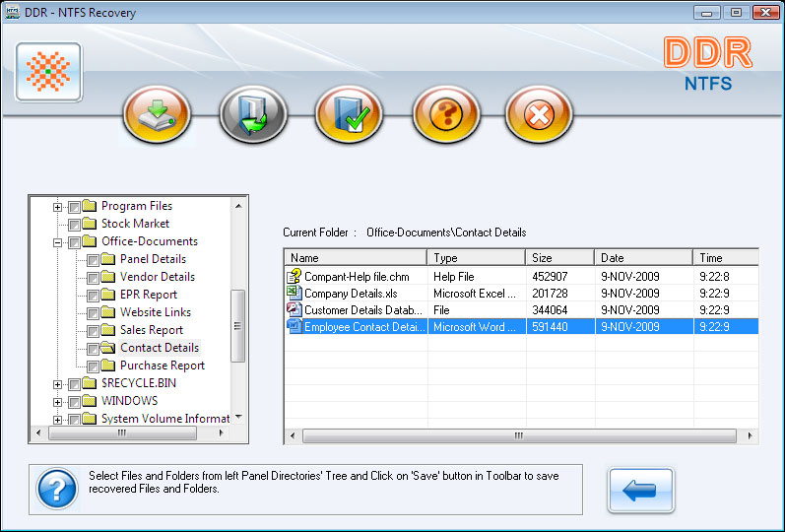The width and height of the screenshot is (785, 532).
Task: Check the Panel Details checkbox
Action: coord(93,260)
